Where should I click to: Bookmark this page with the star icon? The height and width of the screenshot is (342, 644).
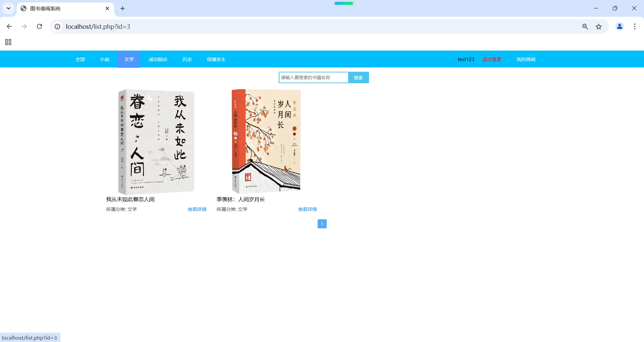pos(599,26)
